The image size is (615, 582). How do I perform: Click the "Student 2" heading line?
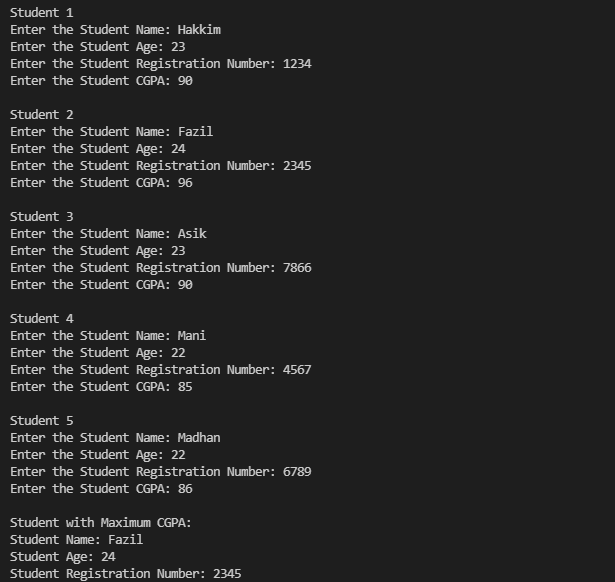pos(41,115)
